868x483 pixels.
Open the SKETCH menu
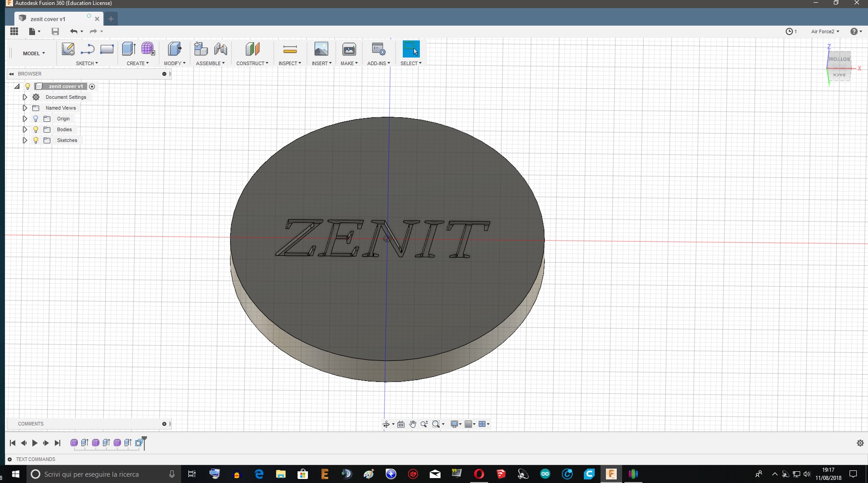87,63
